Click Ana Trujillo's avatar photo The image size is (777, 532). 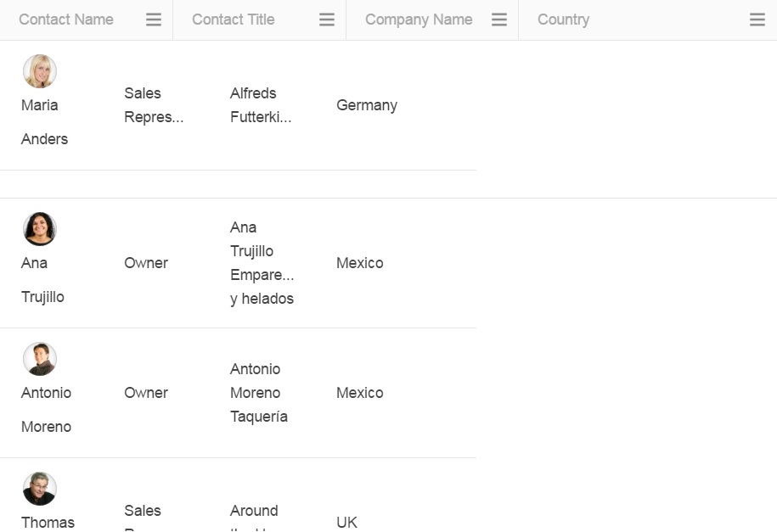pyautogui.click(x=40, y=229)
